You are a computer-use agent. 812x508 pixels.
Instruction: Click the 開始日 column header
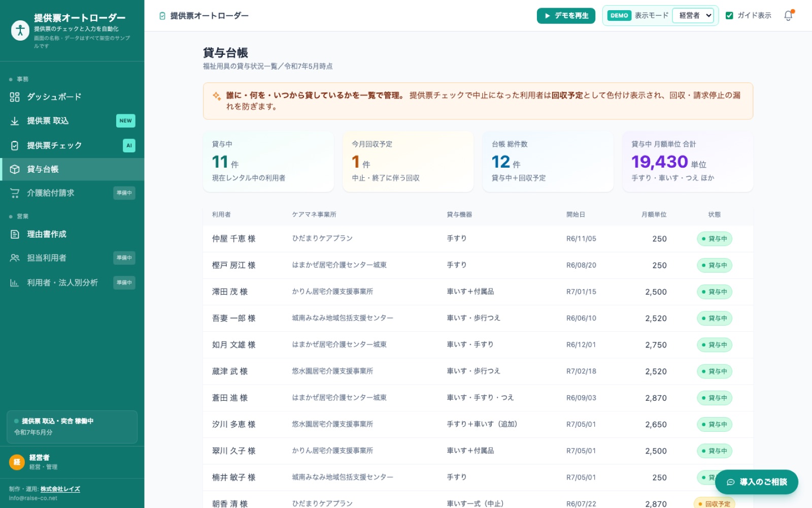point(576,215)
